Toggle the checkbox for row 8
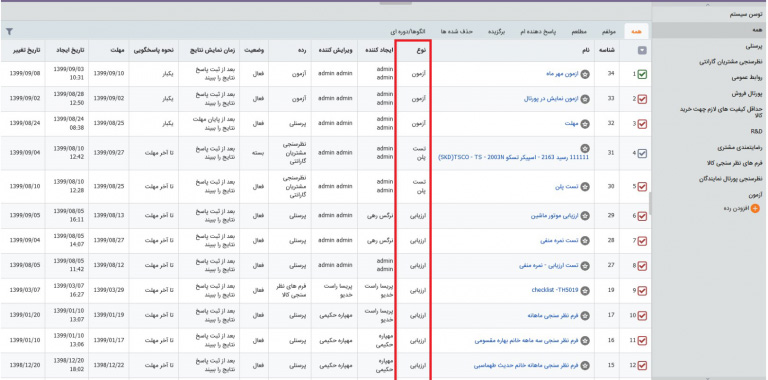 pos(642,266)
